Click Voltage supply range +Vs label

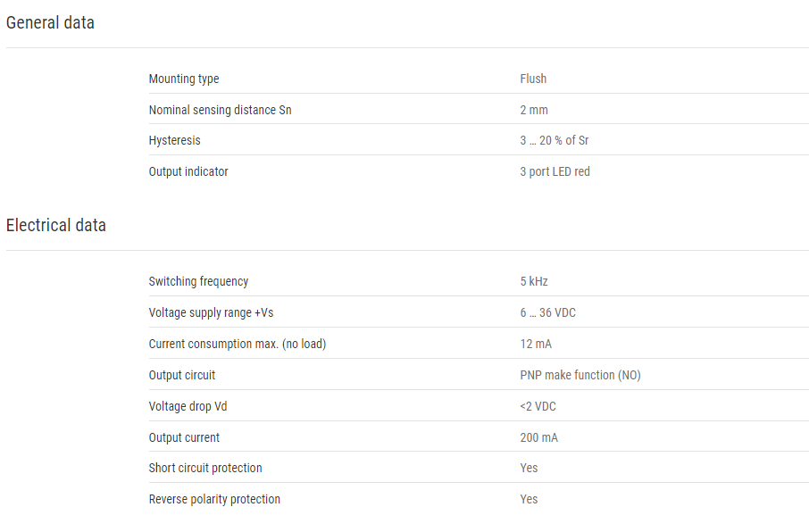(211, 312)
